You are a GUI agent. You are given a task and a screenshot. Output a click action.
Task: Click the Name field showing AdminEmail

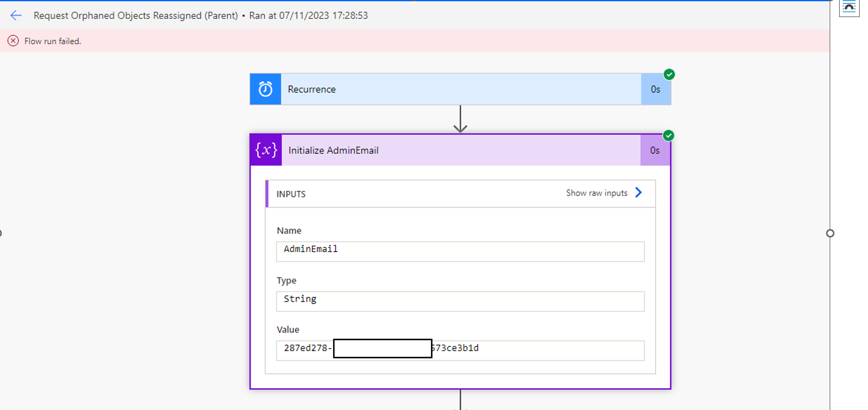tap(460, 251)
